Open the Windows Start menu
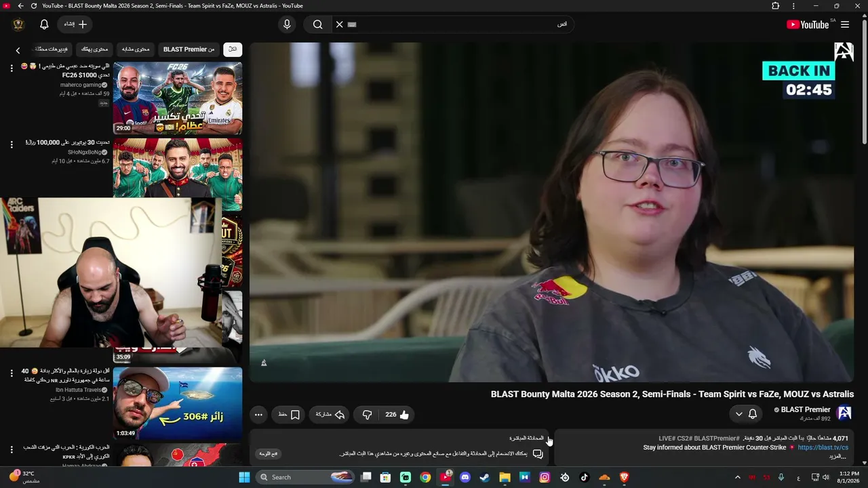868x488 pixels. tap(244, 477)
